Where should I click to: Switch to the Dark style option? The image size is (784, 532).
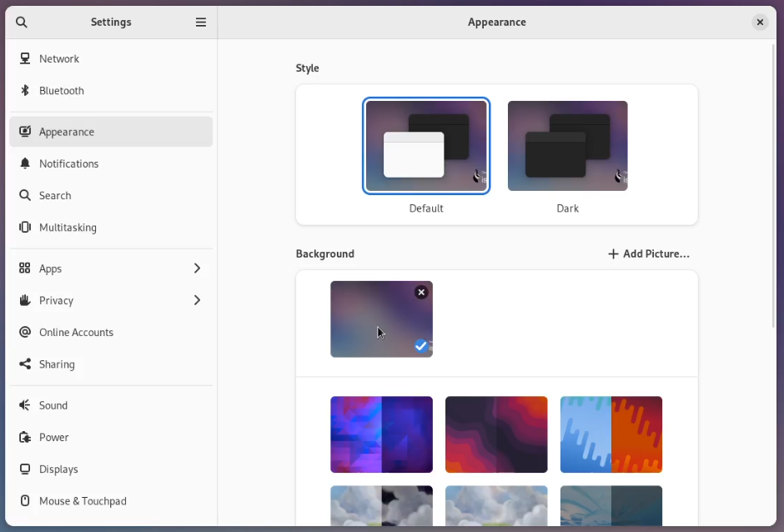coord(567,147)
